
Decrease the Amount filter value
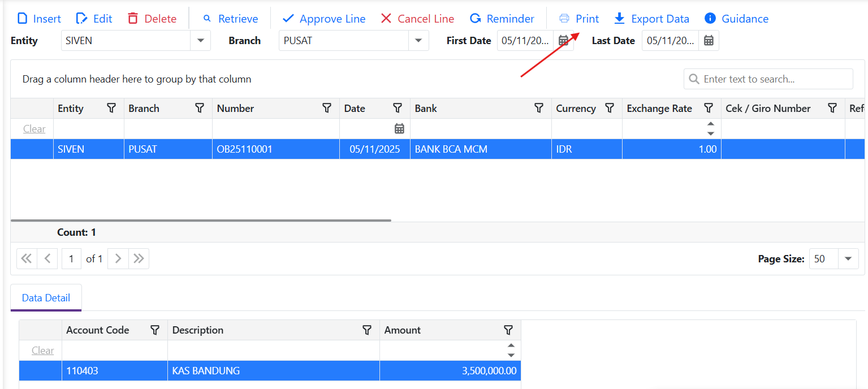pyautogui.click(x=511, y=355)
